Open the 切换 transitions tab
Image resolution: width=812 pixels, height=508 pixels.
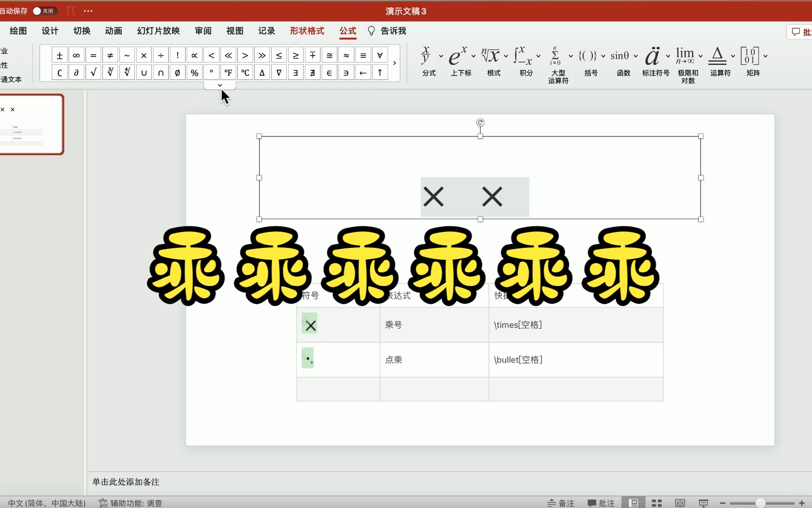82,31
